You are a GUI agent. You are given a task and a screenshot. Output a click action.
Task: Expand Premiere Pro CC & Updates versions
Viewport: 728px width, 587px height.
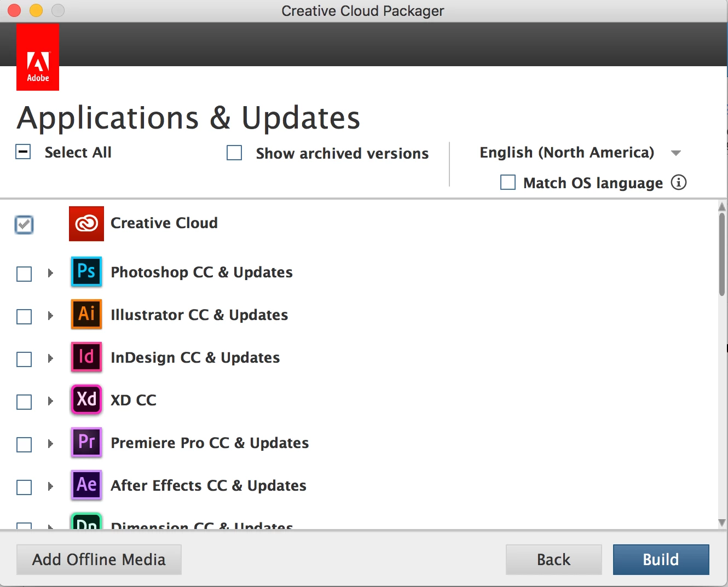click(x=50, y=443)
